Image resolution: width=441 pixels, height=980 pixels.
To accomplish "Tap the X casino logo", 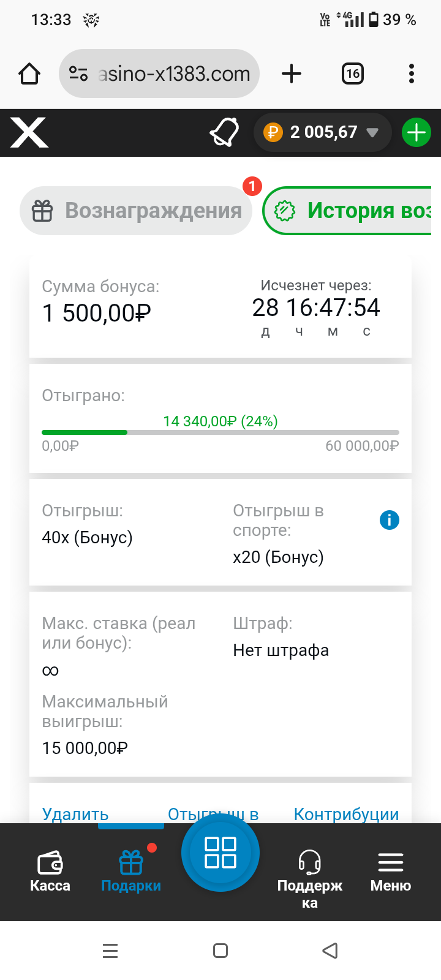I will coord(29,133).
